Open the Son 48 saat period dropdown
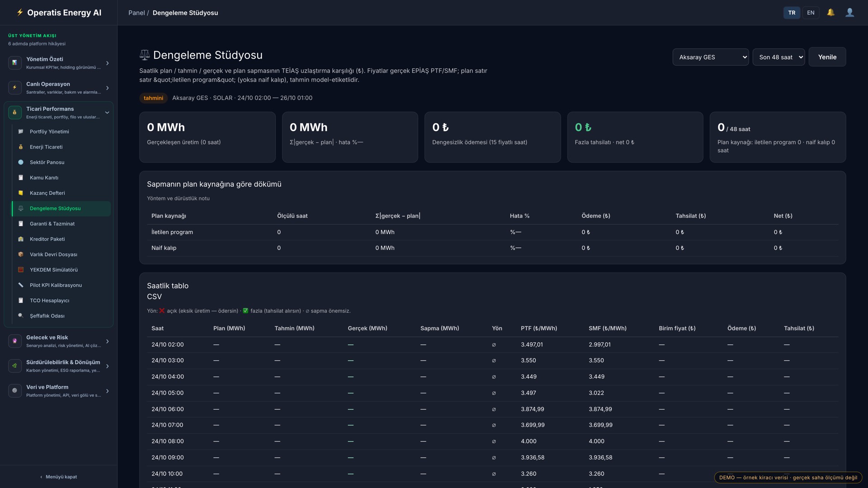Screen dimensions: 868x488 [778, 57]
